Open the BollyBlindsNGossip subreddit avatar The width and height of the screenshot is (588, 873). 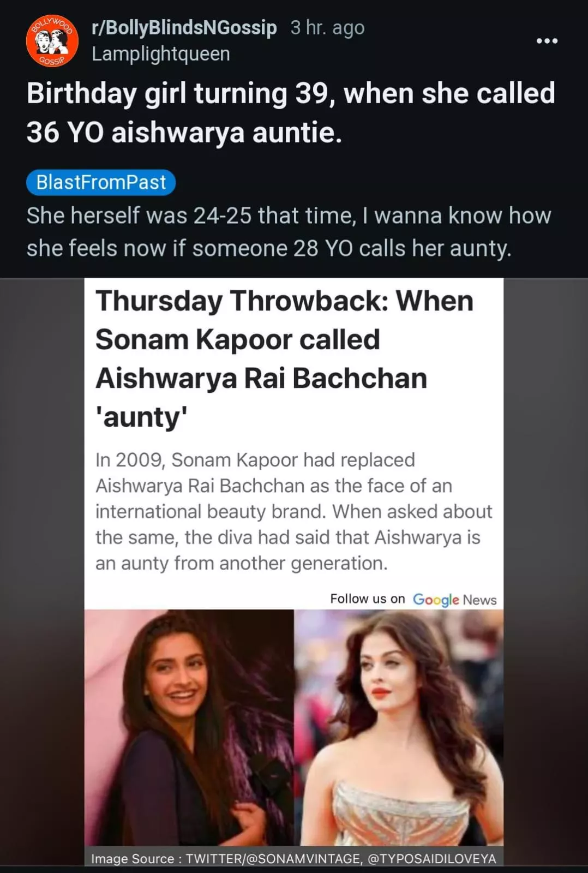[52, 41]
